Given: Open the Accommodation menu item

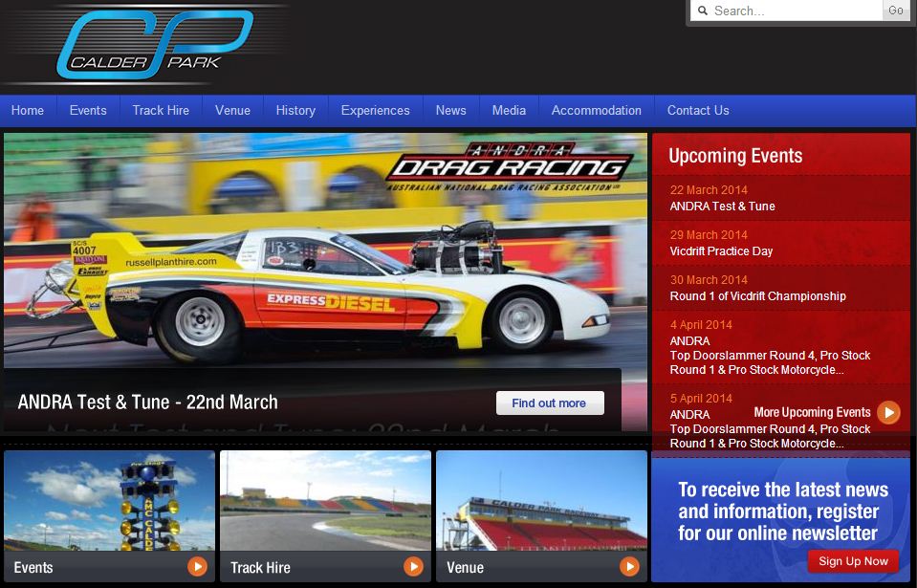Looking at the screenshot, I should click(597, 111).
